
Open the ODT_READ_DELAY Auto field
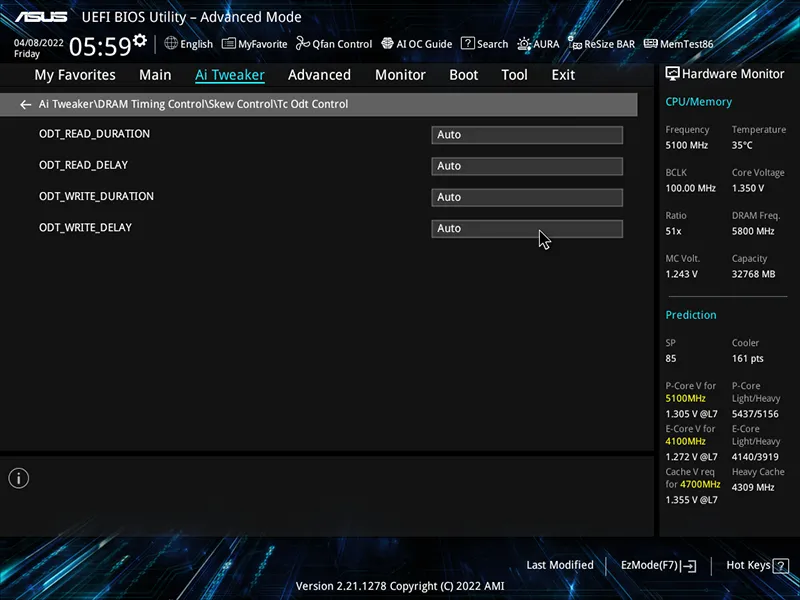click(527, 166)
